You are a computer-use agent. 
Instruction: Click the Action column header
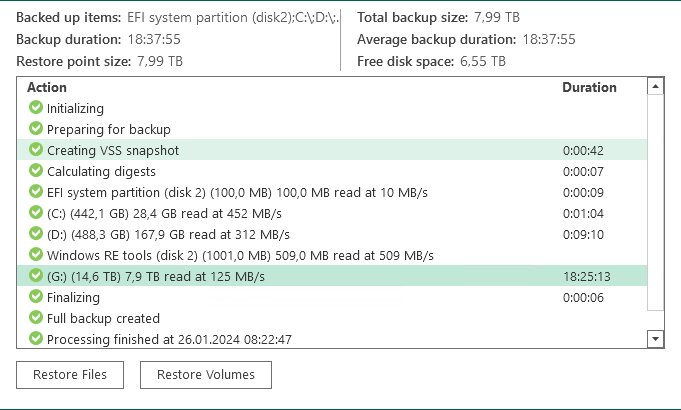pyautogui.click(x=47, y=88)
